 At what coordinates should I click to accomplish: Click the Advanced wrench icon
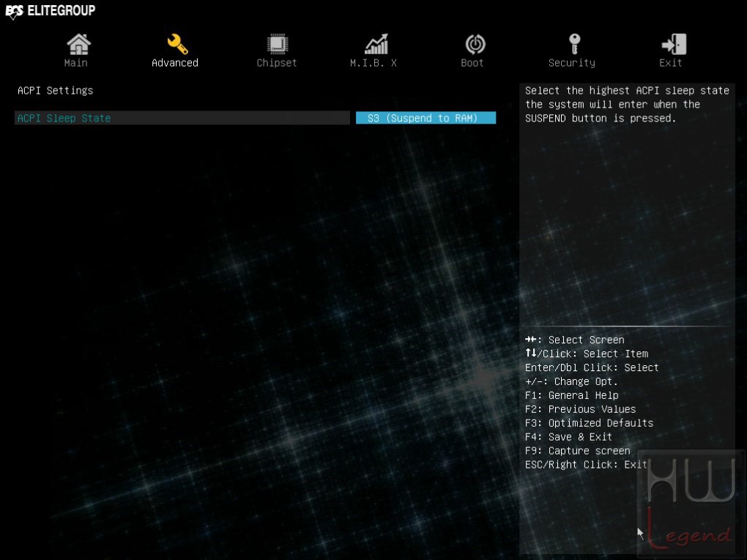pos(177,44)
